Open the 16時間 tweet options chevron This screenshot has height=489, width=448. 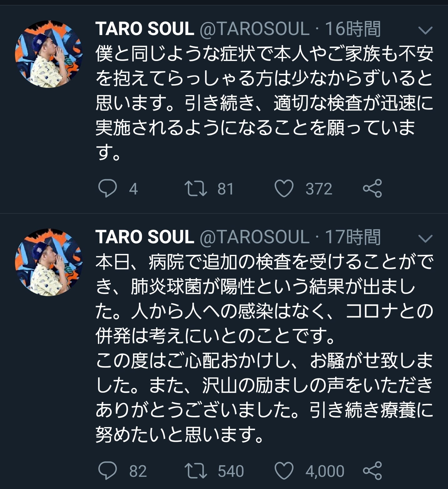(425, 30)
